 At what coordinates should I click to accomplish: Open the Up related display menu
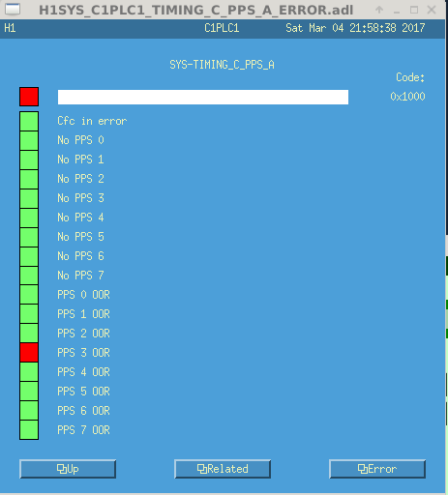[x=68, y=469]
